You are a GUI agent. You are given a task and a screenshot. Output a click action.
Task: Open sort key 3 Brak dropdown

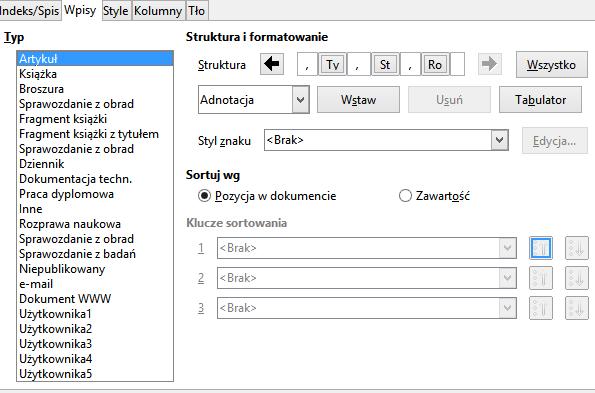[508, 308]
